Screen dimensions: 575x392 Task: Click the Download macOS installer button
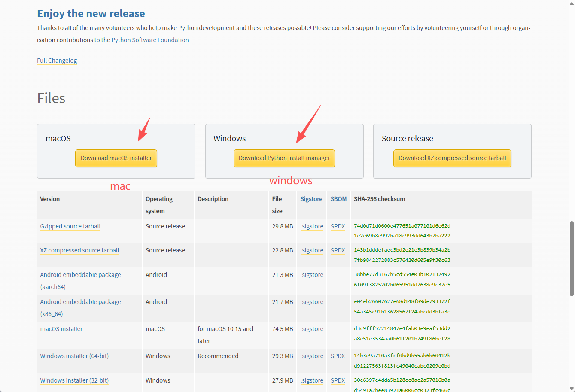point(116,158)
